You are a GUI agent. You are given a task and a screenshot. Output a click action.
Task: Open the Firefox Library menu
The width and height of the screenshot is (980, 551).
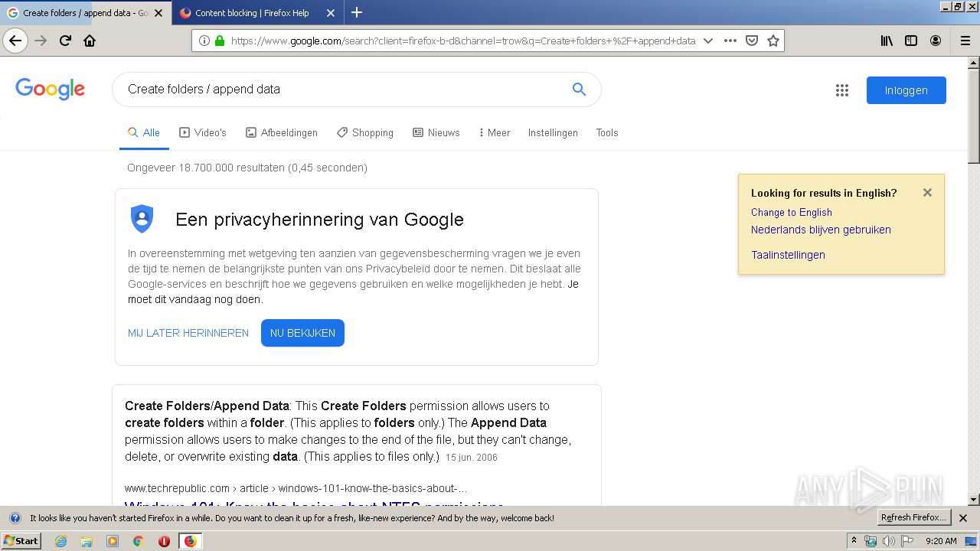[887, 41]
